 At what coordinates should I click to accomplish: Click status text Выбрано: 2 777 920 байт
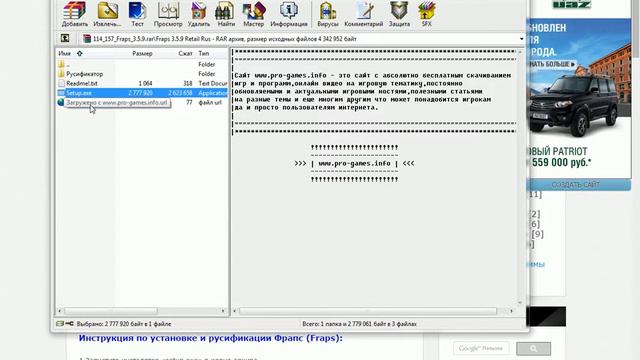(x=124, y=324)
